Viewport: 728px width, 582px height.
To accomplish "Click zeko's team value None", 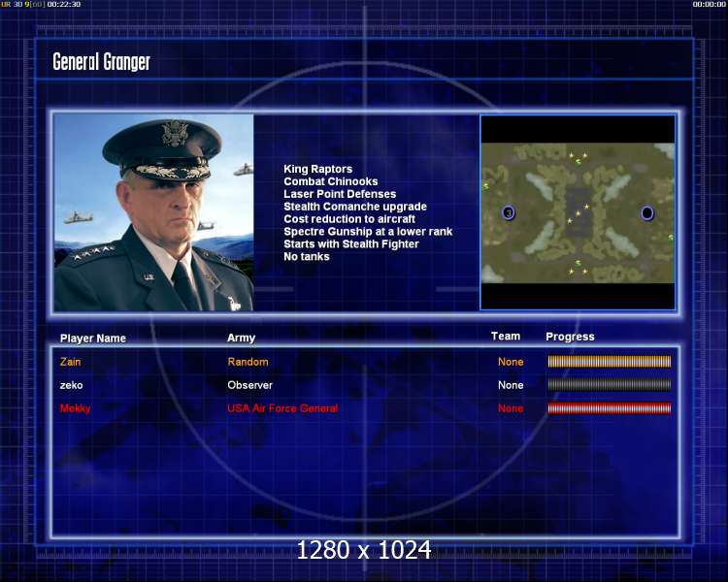I will (511, 385).
